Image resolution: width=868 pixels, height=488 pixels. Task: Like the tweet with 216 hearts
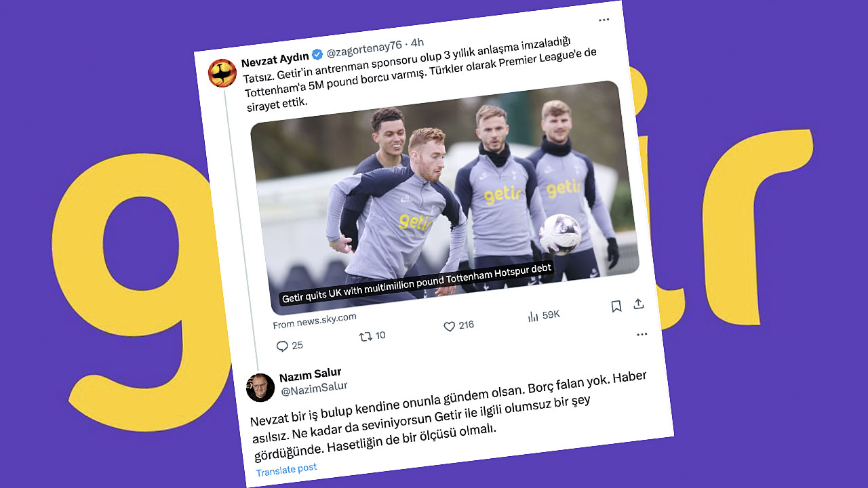tap(449, 327)
